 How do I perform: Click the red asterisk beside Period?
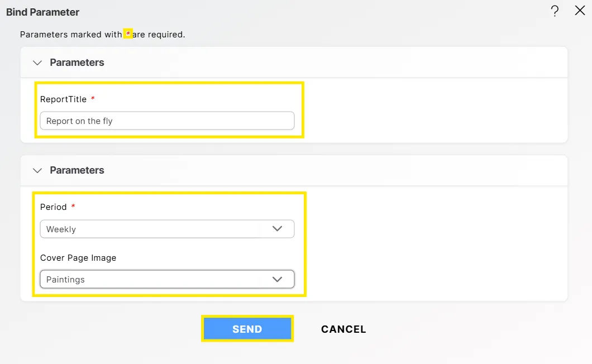(73, 207)
